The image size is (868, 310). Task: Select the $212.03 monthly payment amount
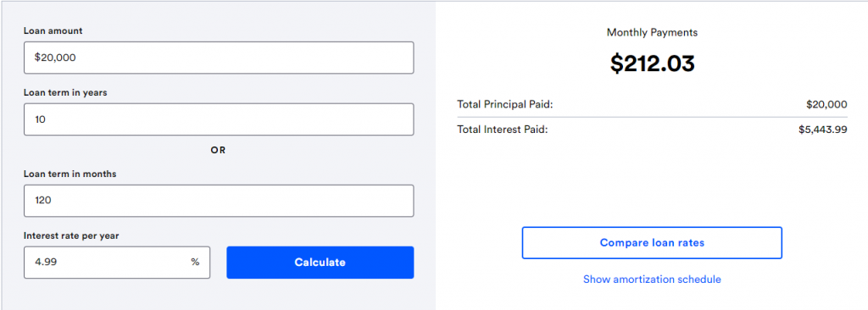(x=652, y=64)
